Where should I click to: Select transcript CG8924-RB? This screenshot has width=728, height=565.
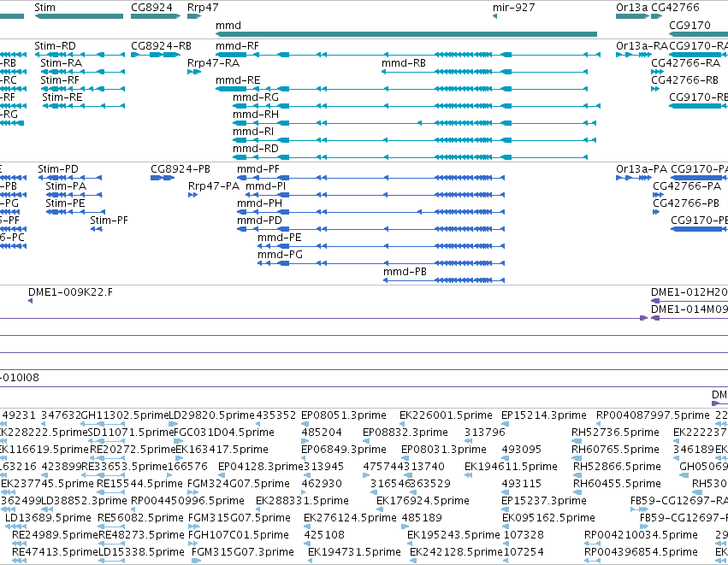(156, 55)
